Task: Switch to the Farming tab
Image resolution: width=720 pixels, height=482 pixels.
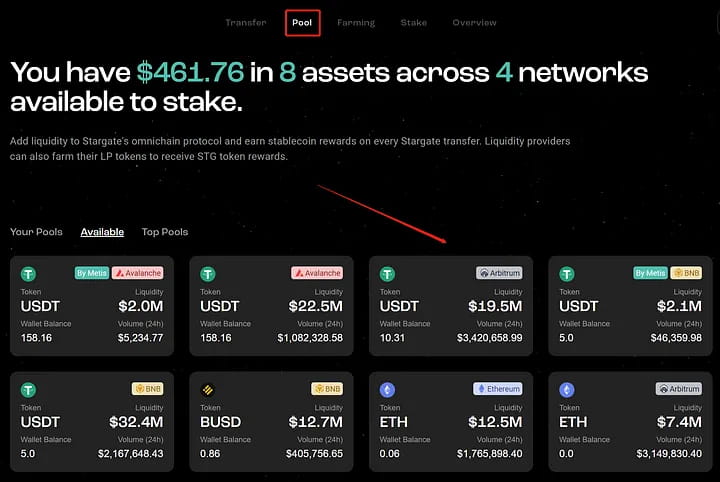Action: tap(356, 22)
